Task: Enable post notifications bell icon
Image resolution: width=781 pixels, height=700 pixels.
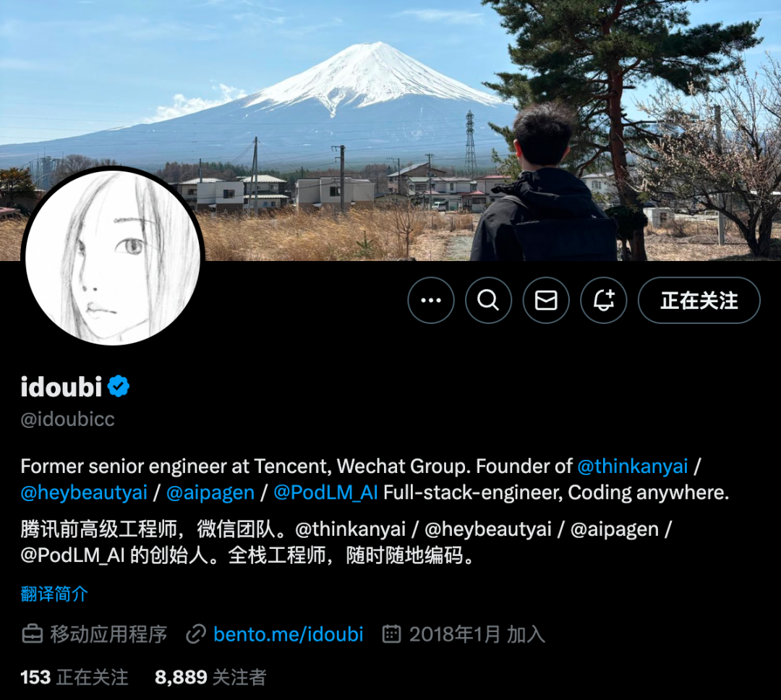Action: click(x=604, y=300)
